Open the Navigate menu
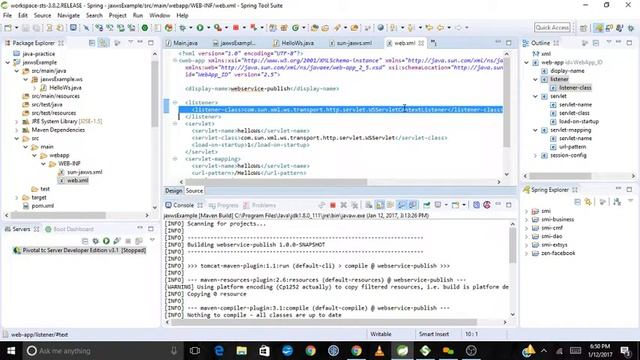Screen dimensions: 640x360 click(69, 16)
